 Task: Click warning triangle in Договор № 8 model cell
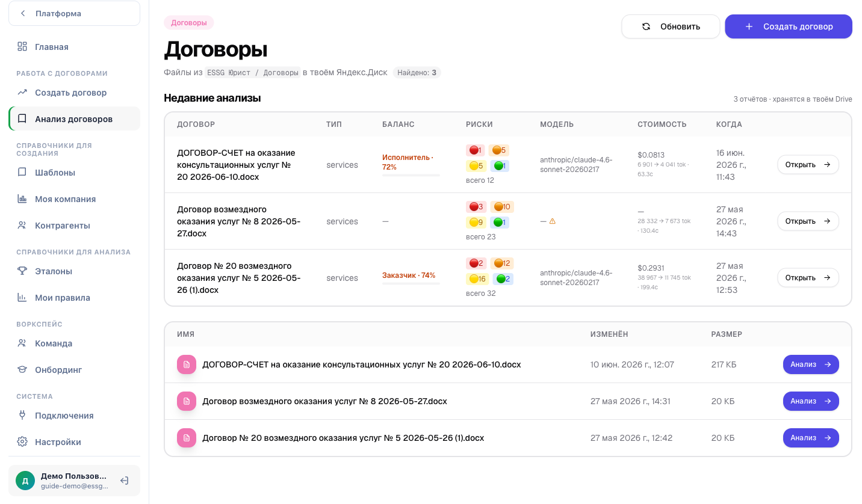click(552, 221)
